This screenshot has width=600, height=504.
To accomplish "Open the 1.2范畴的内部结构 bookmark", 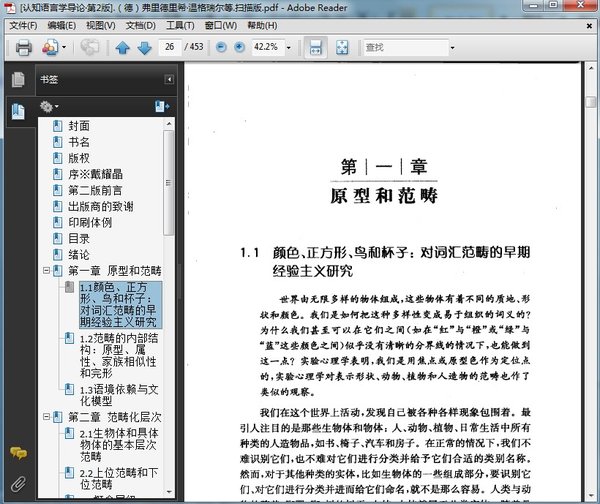I will click(119, 356).
